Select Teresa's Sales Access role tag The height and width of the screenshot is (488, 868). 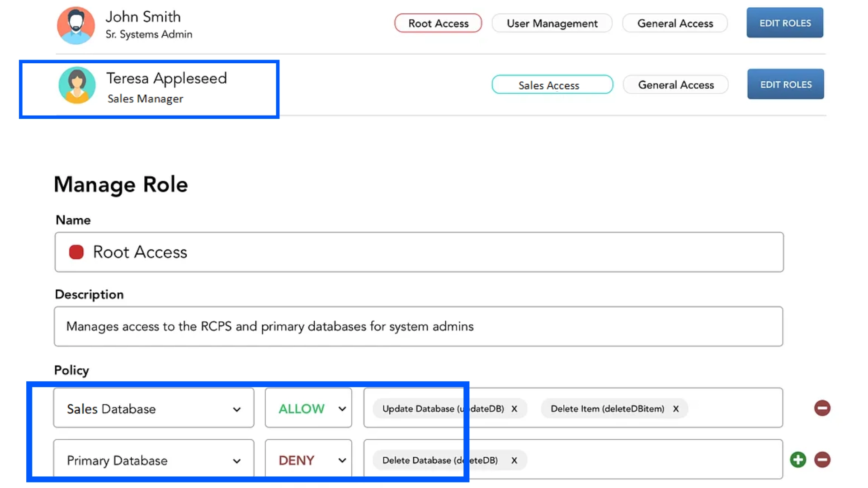[x=552, y=85]
